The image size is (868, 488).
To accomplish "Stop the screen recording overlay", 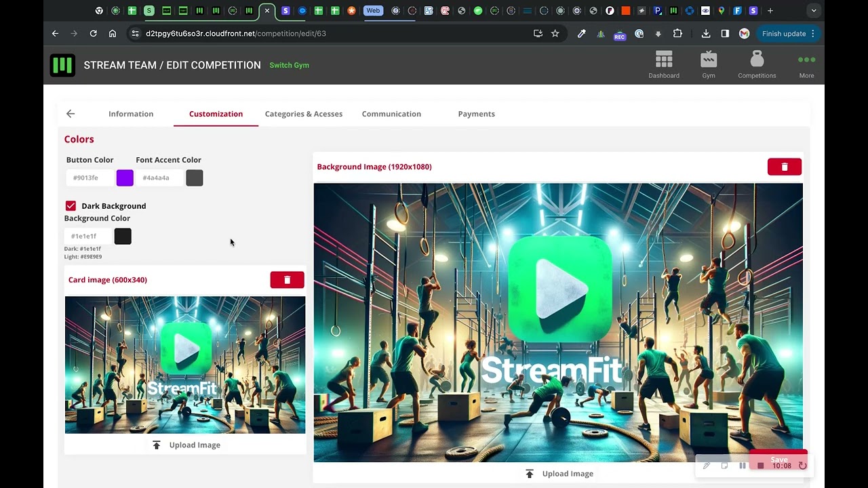I will [x=761, y=466].
